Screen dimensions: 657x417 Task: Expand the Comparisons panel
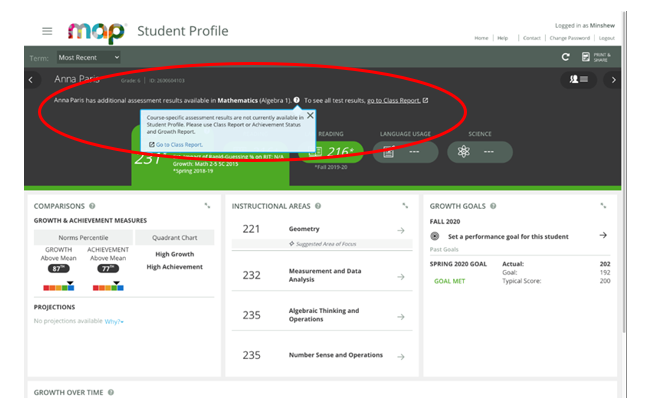[x=207, y=206]
